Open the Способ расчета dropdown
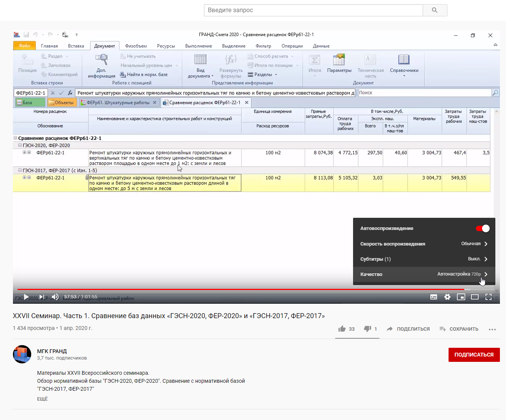This screenshot has width=506, height=420. click(x=271, y=56)
